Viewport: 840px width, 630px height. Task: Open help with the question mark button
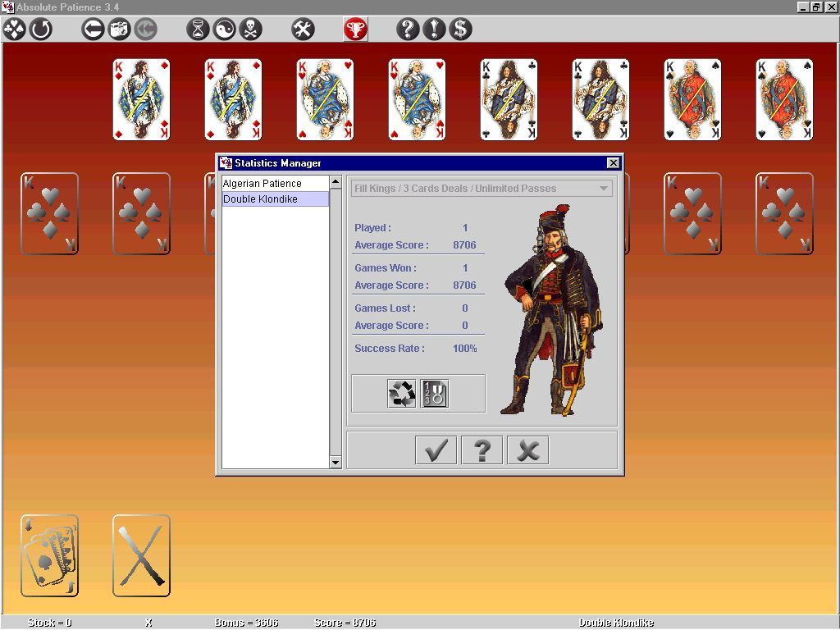[482, 450]
